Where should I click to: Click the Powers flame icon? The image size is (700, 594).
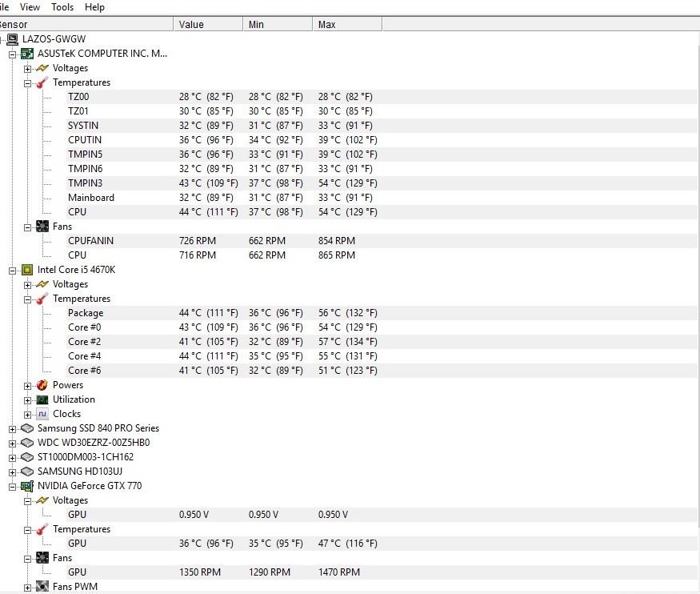42,385
